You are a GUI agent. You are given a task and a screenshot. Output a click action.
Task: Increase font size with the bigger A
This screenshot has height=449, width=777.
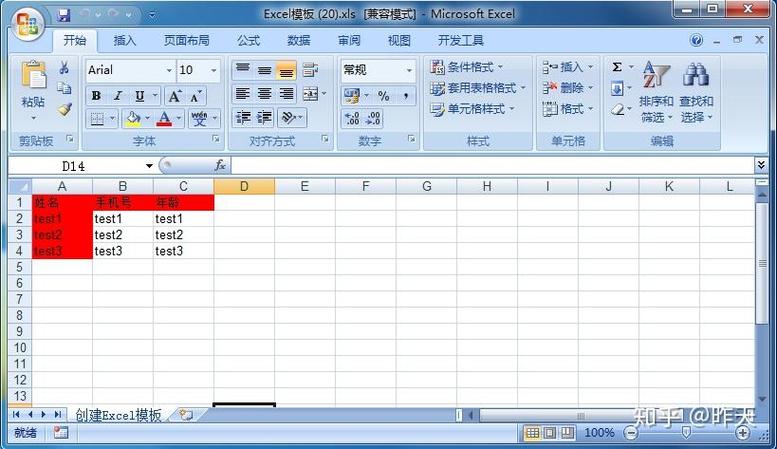pyautogui.click(x=174, y=96)
